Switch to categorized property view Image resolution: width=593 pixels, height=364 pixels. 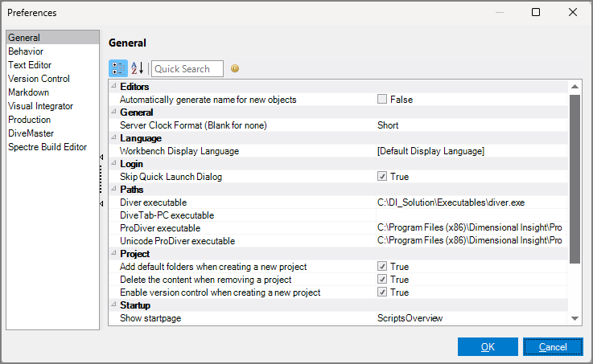(x=118, y=69)
